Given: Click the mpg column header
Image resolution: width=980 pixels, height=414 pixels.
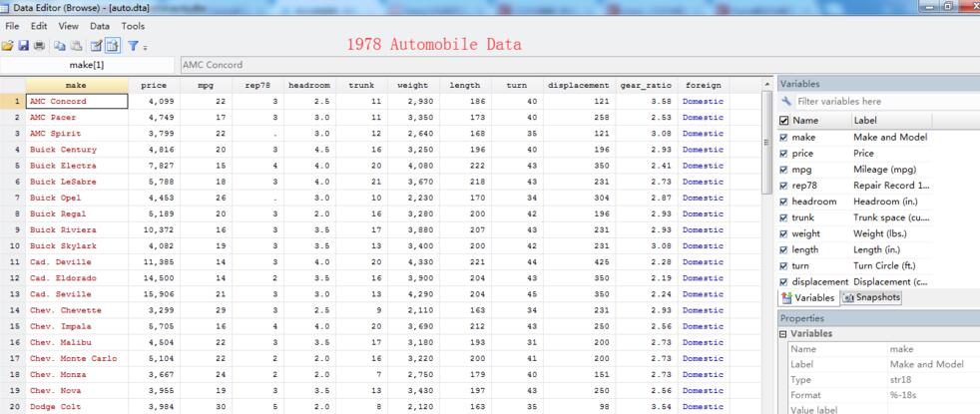Looking at the screenshot, I should (206, 85).
